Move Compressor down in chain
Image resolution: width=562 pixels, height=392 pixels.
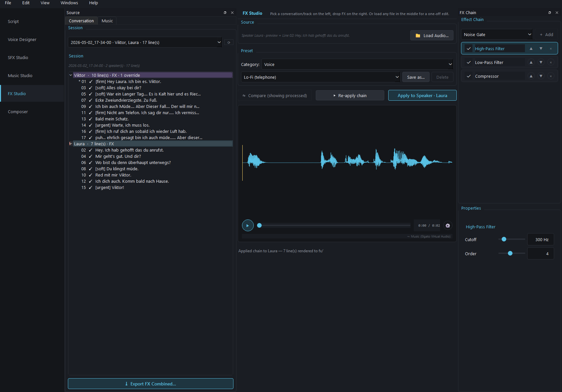point(541,76)
